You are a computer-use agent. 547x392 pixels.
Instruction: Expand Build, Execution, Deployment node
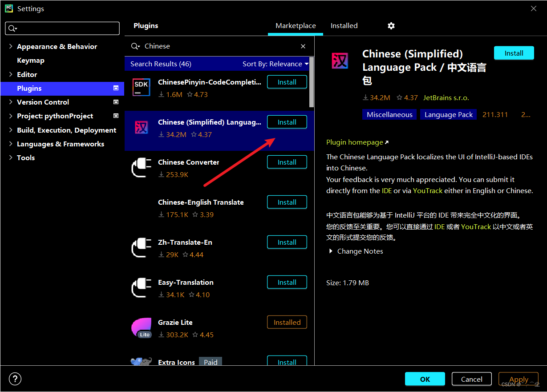pos(11,130)
